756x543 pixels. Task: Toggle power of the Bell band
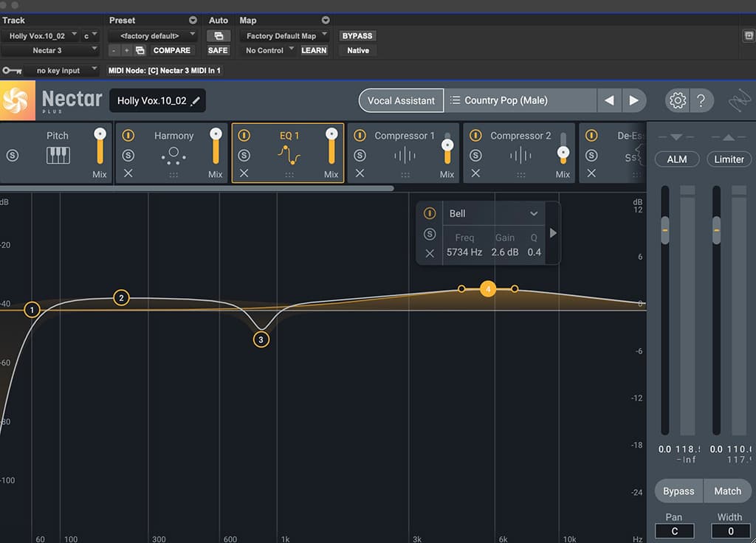[x=430, y=213]
